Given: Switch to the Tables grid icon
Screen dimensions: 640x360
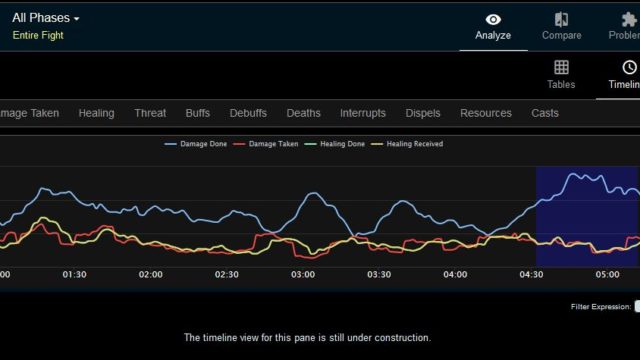Looking at the screenshot, I should 561,67.
